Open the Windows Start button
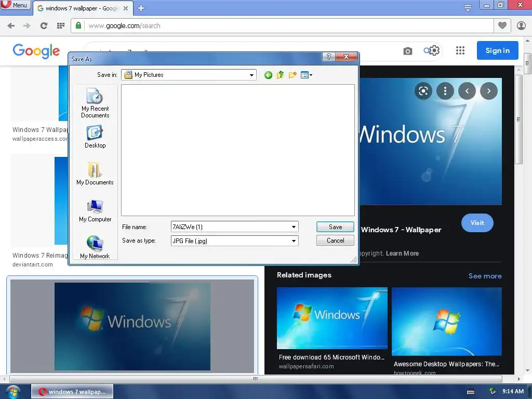532x399 pixels. [13, 392]
